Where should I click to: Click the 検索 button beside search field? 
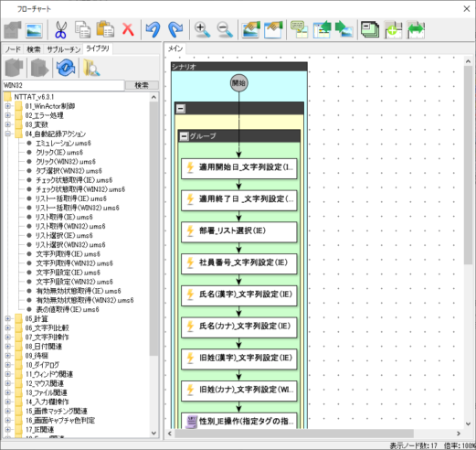(x=142, y=85)
